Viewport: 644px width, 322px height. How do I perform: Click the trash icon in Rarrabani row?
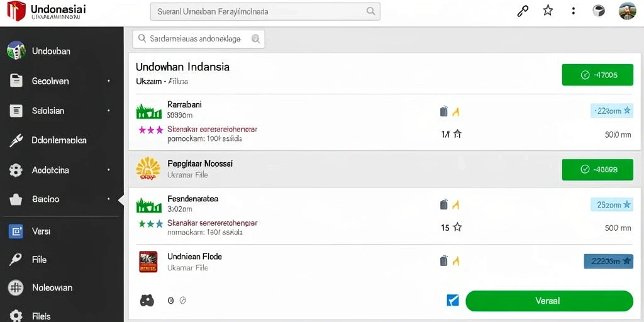[443, 111]
